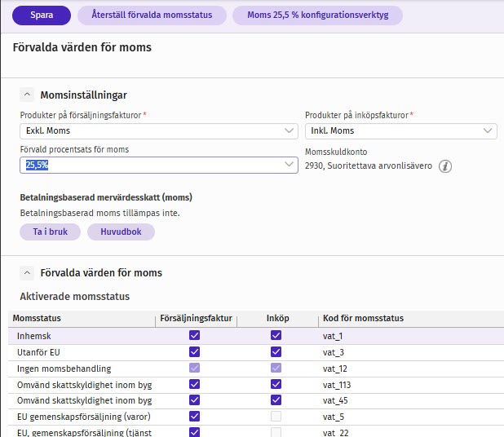504x437 pixels.
Task: Toggle Inhemsk Inköp checkbox
Action: [x=276, y=335]
